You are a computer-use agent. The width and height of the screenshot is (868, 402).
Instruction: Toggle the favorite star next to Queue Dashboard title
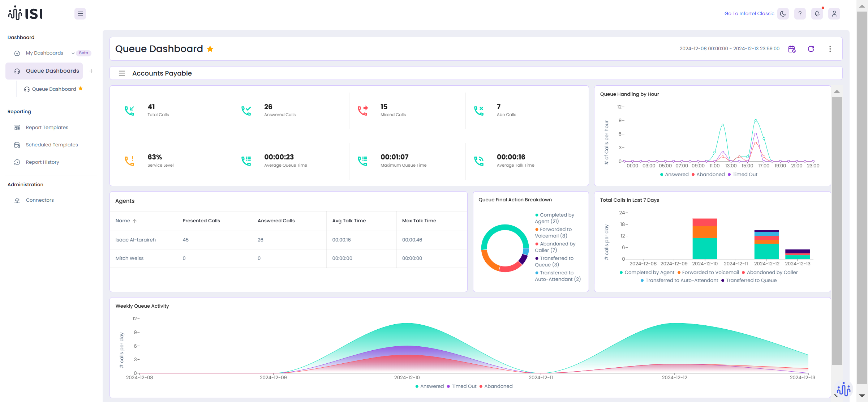[210, 49]
